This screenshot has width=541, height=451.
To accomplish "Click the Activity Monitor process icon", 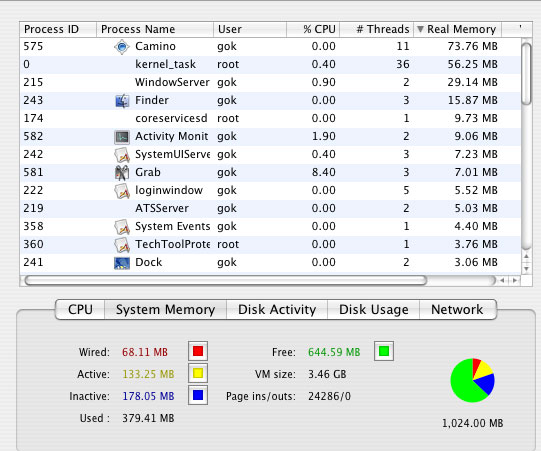I will [x=122, y=137].
